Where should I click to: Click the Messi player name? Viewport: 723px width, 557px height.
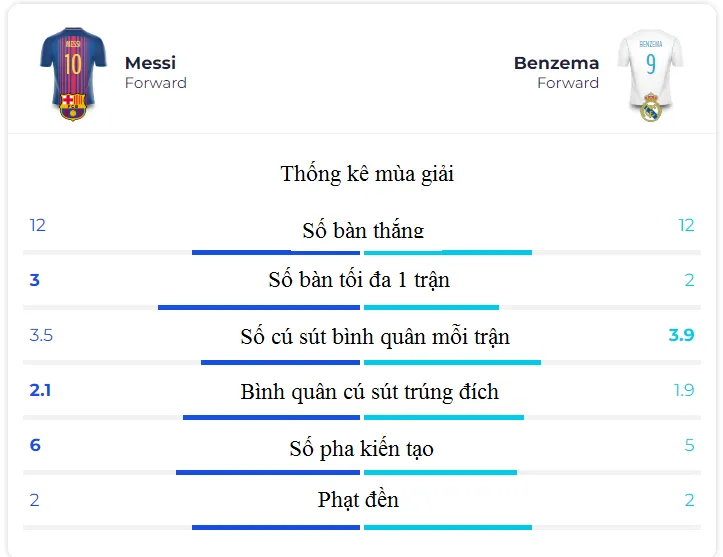(x=150, y=63)
